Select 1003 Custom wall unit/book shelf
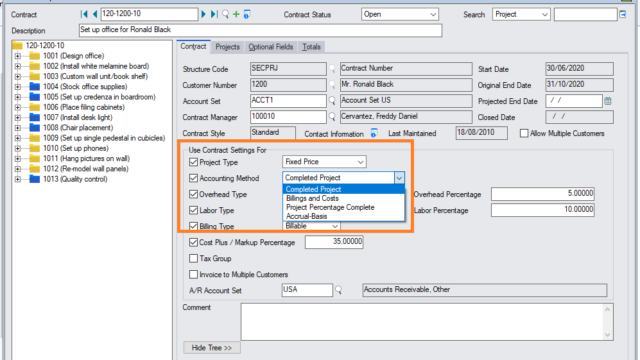 pos(96,76)
